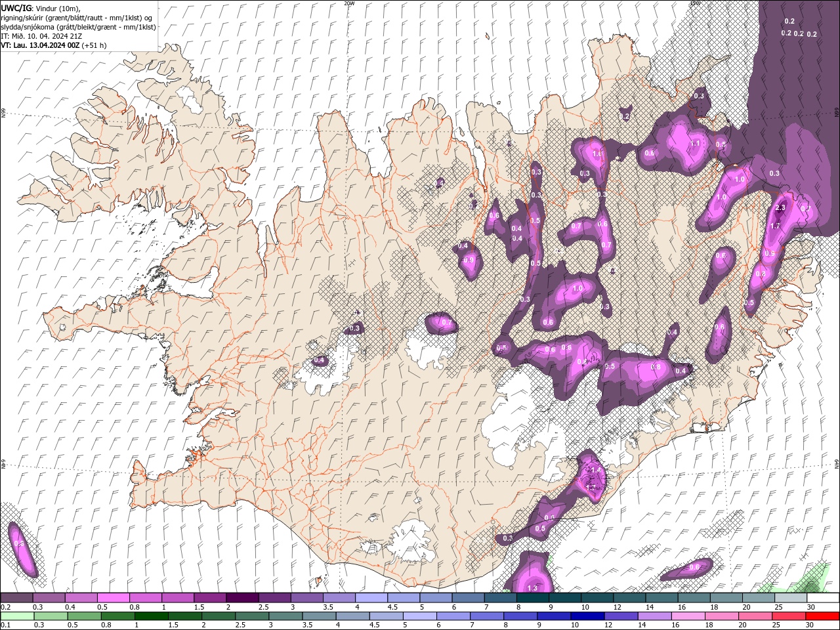Click the 'IT: Mið. 10. 04. 2024 21Z' line

[41, 36]
